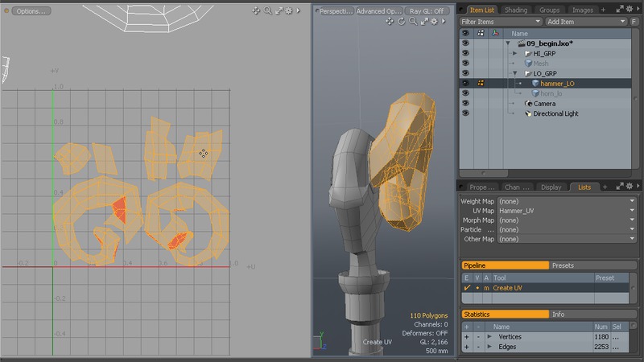Toggle visibility of Directional Light
Image resolution: width=644 pixels, height=362 pixels.
pyautogui.click(x=465, y=114)
